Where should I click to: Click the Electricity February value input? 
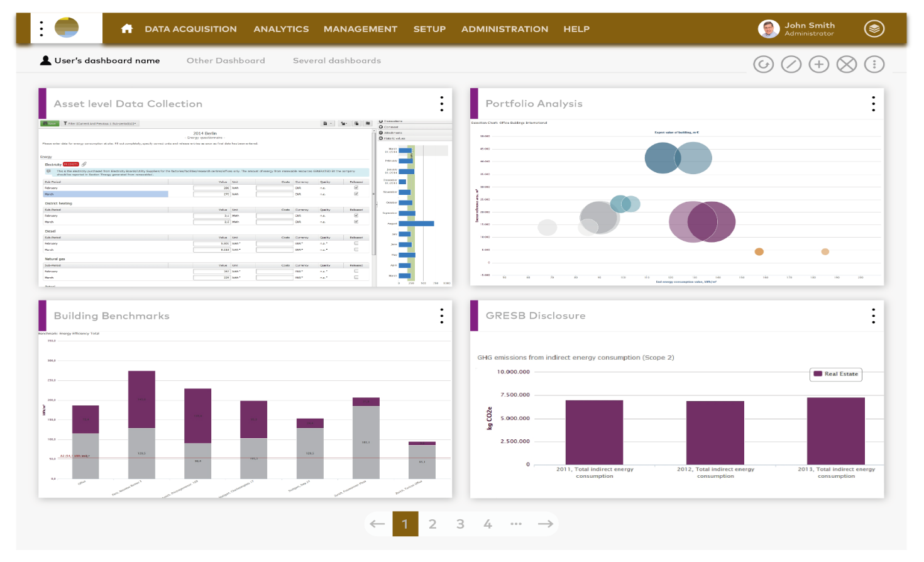[x=212, y=188]
